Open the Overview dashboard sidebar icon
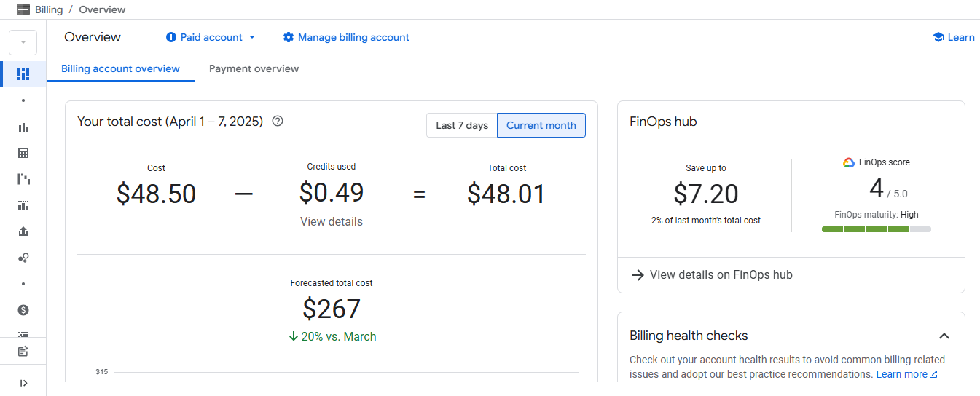Screen dimensions: 980x396 [x=23, y=74]
